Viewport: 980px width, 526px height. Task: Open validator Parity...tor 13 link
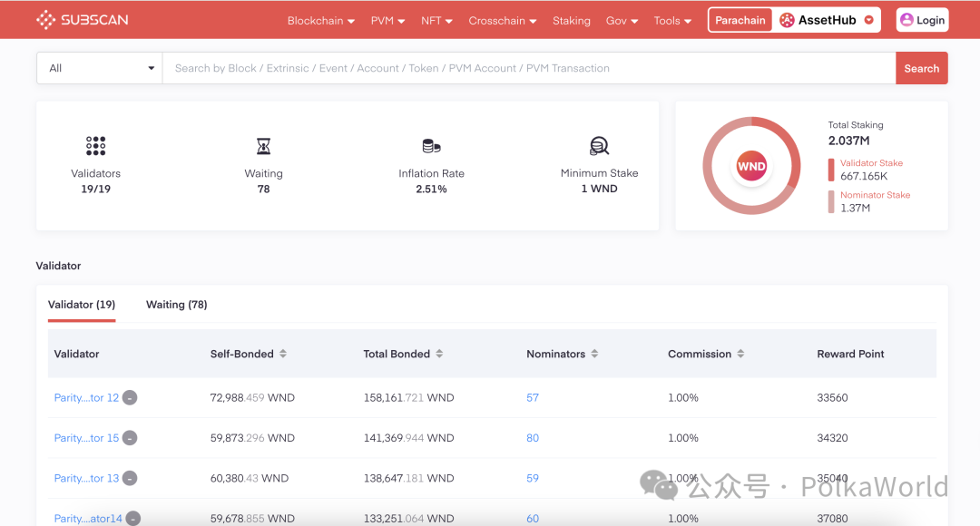point(86,478)
